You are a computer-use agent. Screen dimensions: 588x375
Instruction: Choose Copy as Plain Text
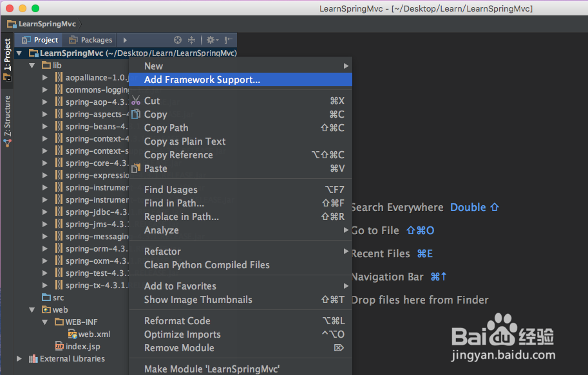coord(240,142)
